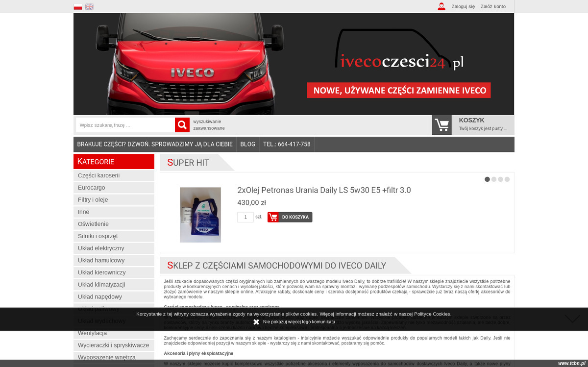Click 'Akcesoria i płyny eksploatacyjne' subheading
The image size is (588, 367).
coord(198,353)
